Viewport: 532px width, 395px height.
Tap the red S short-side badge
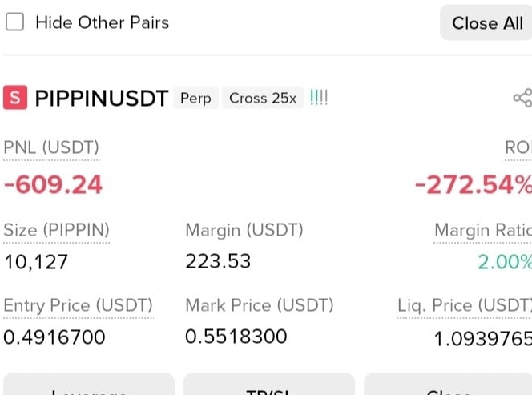coord(15,98)
